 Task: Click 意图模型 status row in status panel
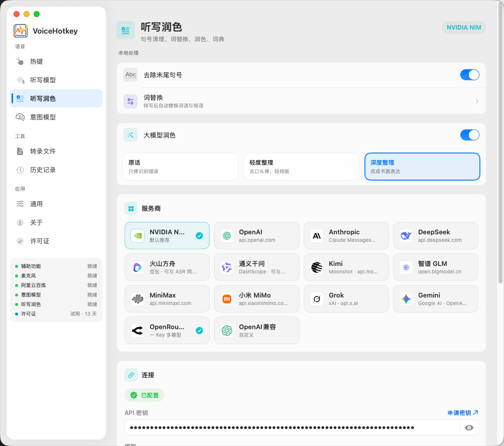pos(56,294)
